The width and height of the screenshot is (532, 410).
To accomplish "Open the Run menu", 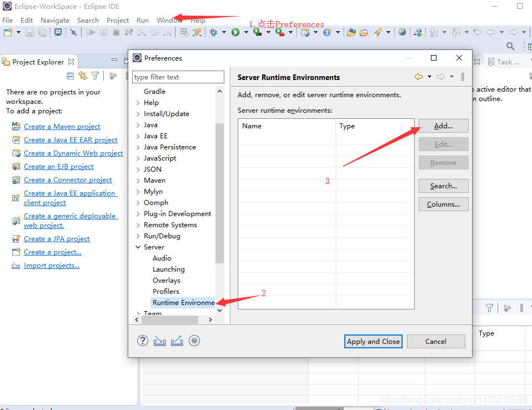I will tap(143, 21).
